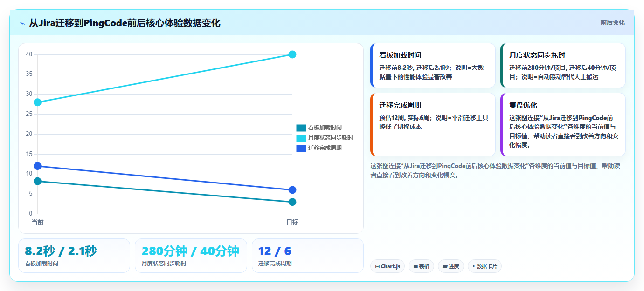Click the y-axis label 40

pos(29,54)
